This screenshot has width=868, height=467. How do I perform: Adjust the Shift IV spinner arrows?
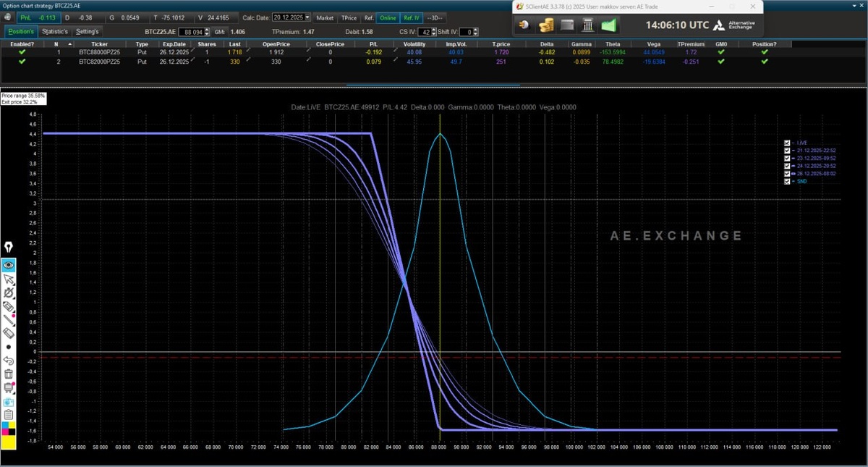476,32
